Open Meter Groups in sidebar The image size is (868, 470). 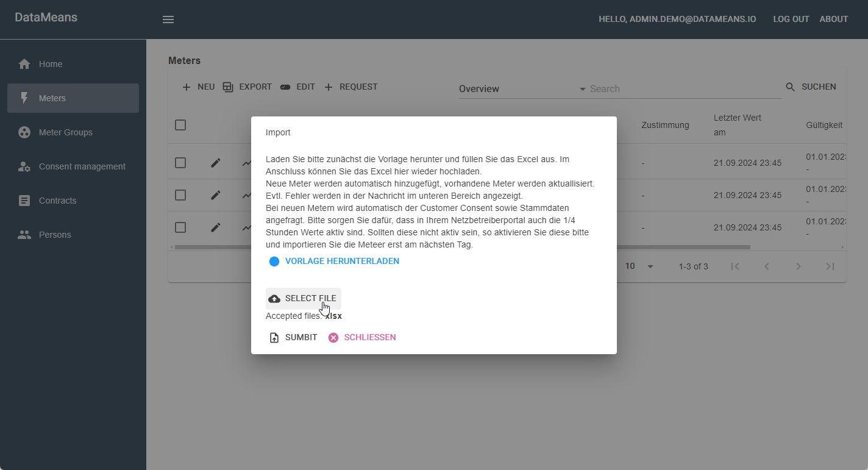(x=65, y=132)
